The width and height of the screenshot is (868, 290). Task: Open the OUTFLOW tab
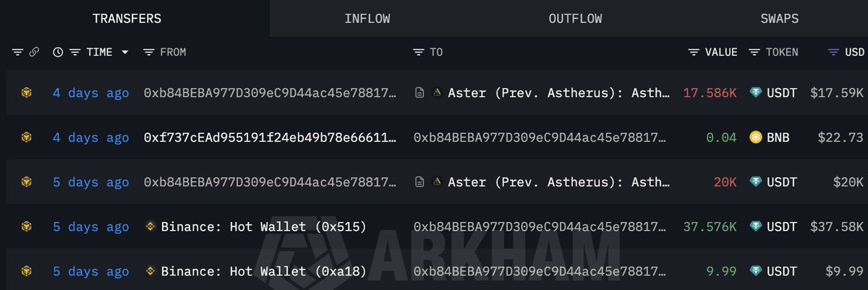pos(575,18)
